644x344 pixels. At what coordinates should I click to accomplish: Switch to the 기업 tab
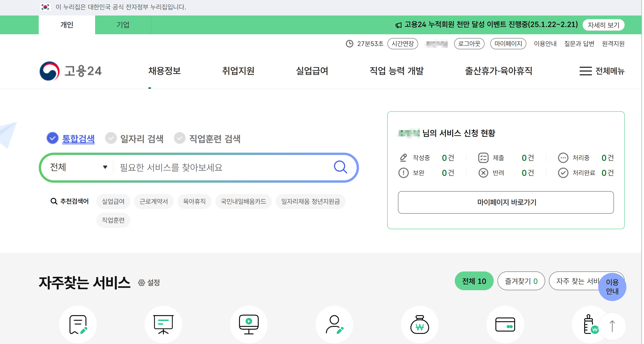[123, 24]
